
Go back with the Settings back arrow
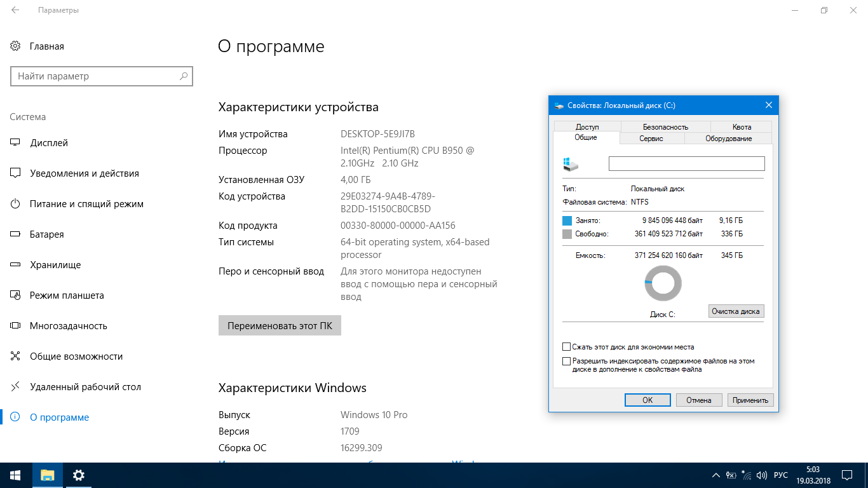click(15, 11)
